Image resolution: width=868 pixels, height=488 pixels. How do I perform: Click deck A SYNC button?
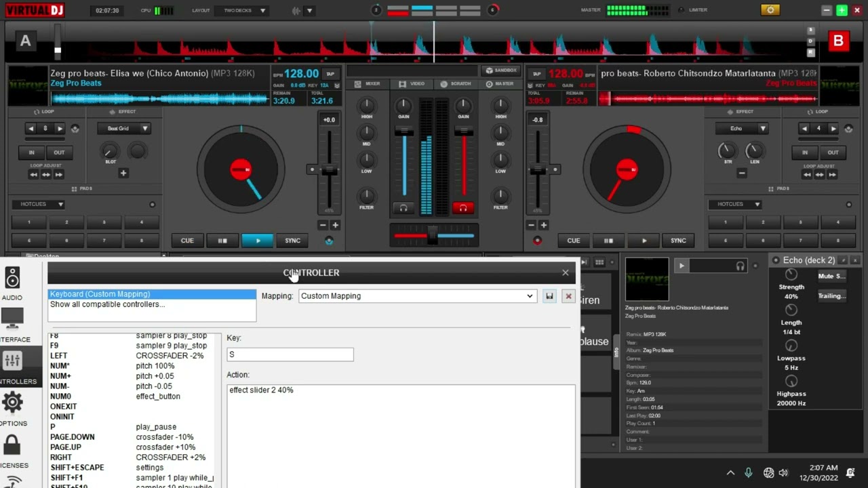click(x=292, y=241)
